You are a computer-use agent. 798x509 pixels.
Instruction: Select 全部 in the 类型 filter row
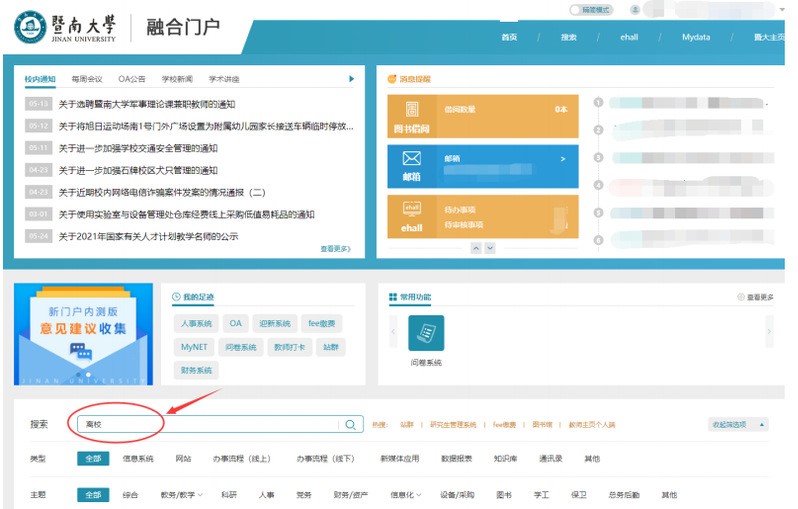point(92,459)
